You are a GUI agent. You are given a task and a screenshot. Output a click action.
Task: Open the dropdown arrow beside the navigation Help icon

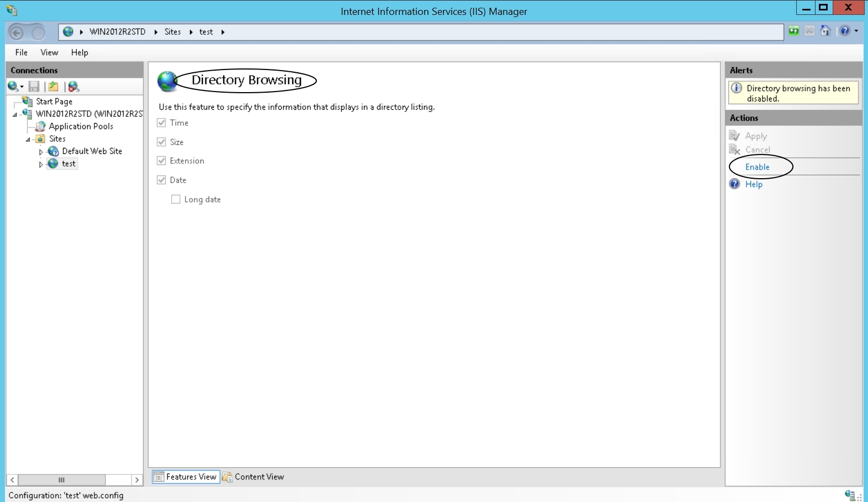point(856,31)
